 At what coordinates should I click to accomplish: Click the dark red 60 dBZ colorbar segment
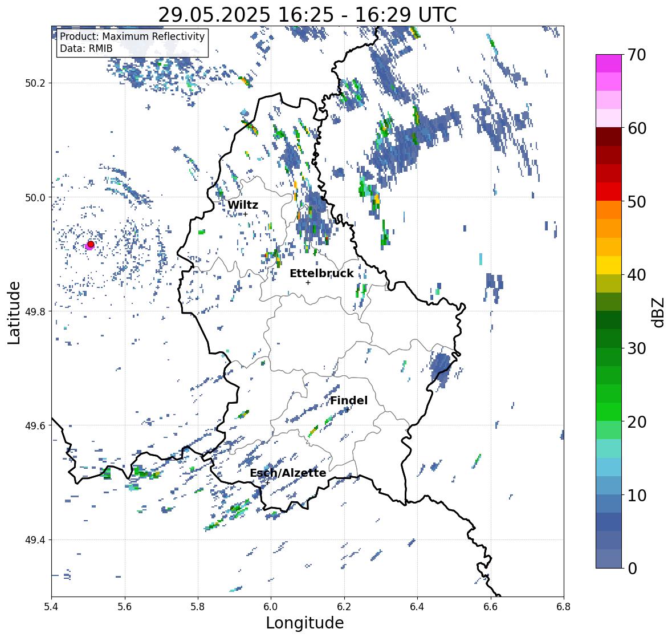(x=609, y=137)
